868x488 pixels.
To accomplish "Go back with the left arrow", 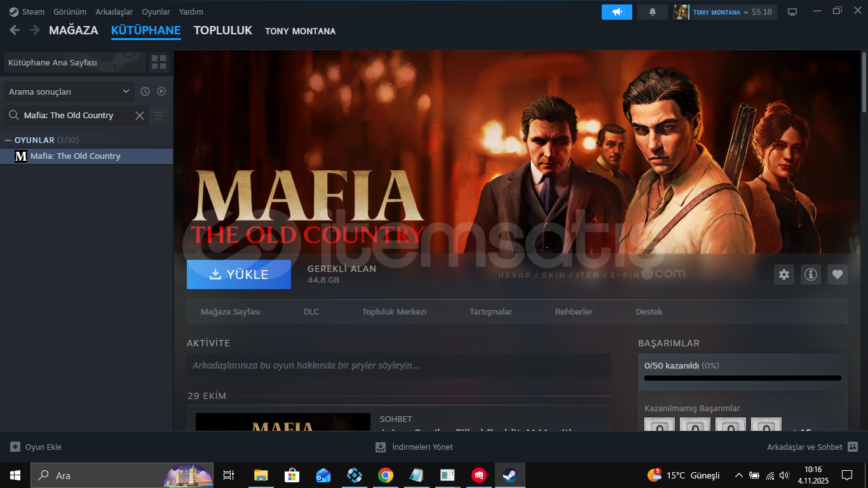I will (15, 30).
